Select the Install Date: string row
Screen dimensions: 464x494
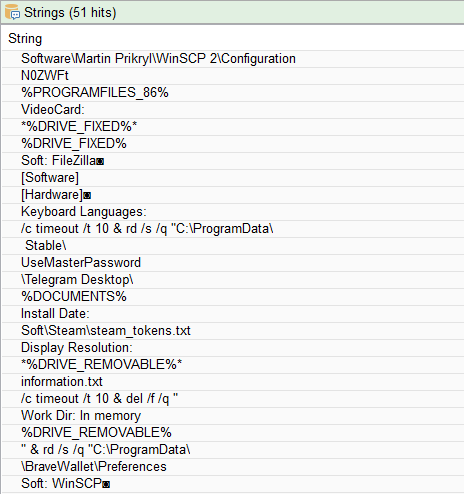pos(233,314)
